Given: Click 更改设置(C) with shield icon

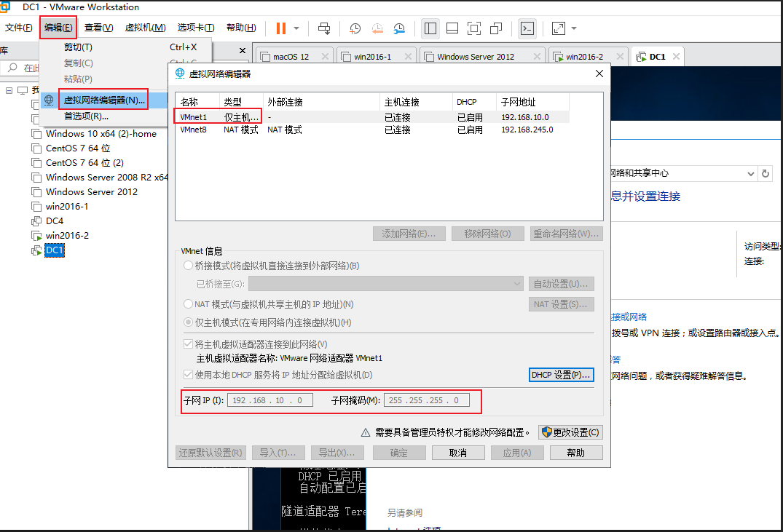Looking at the screenshot, I should 570,432.
